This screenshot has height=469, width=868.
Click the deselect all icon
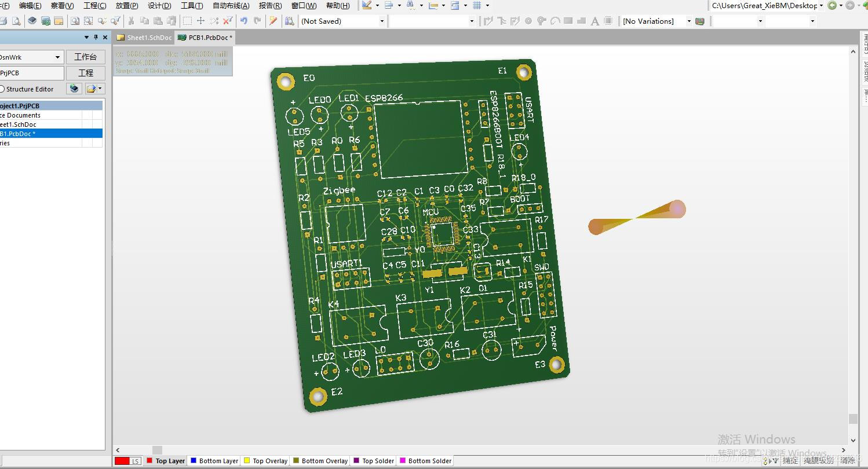tap(214, 21)
